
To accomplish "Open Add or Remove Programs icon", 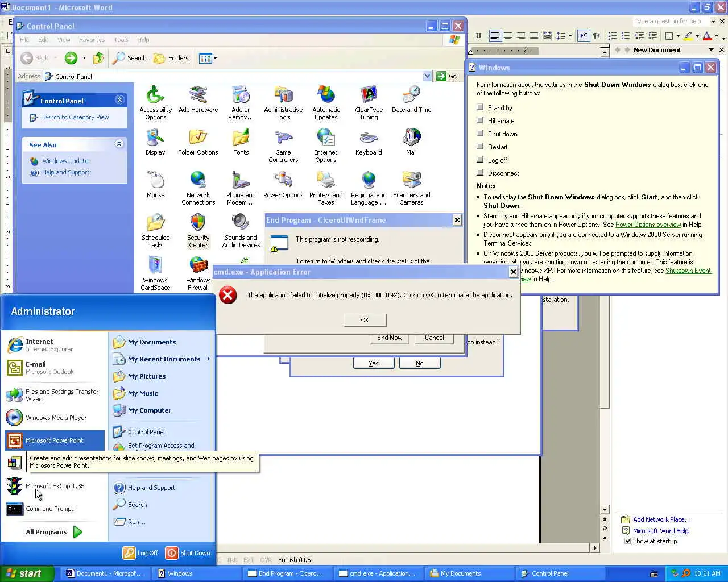I will click(x=241, y=103).
